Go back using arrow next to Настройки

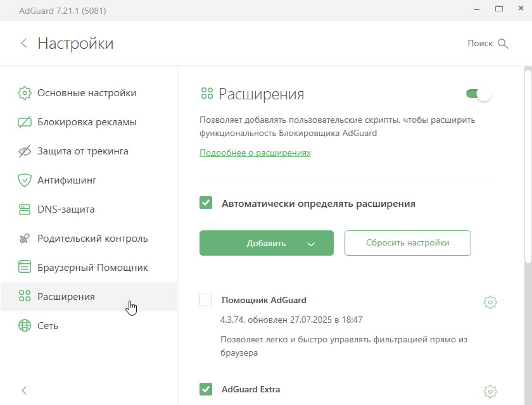pyautogui.click(x=24, y=43)
